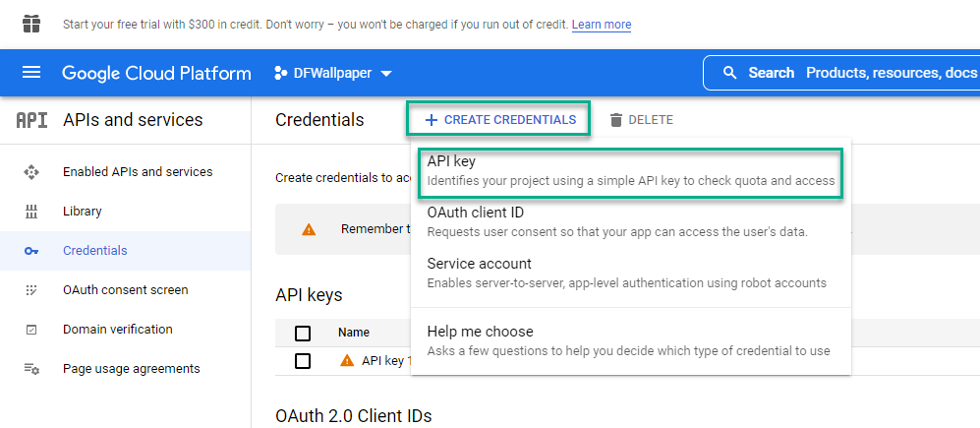The width and height of the screenshot is (980, 428).
Task: Click the gift icon in trial banner
Action: (31, 25)
